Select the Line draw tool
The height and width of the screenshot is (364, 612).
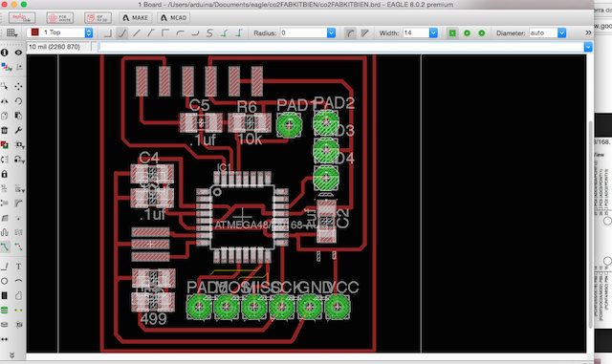pyautogui.click(x=4, y=267)
